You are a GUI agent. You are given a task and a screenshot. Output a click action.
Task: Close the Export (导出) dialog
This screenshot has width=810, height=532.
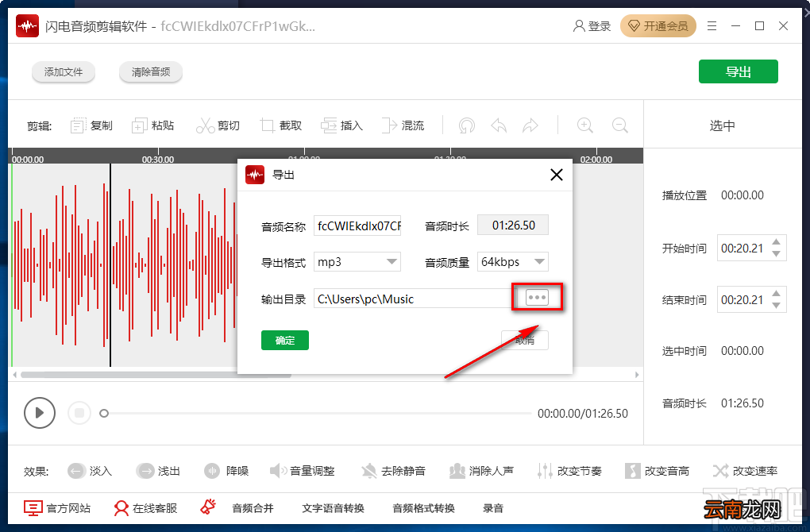coord(557,175)
